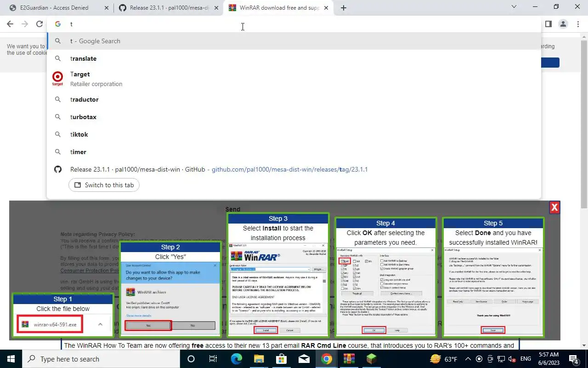Close the install steps overlay with red X
Screen dimensions: 588x368
[554, 207]
